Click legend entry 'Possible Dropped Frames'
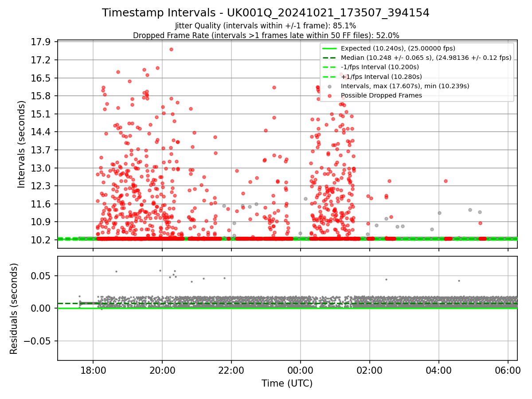 [381, 95]
